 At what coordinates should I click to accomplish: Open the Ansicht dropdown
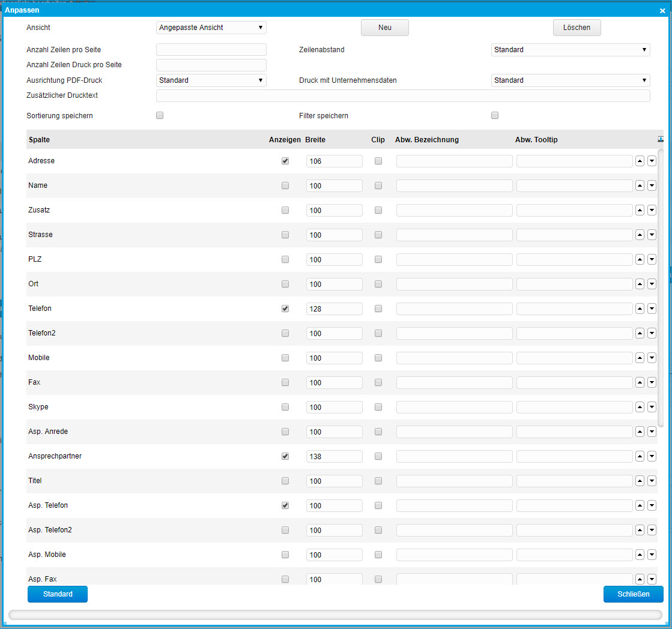tap(211, 28)
